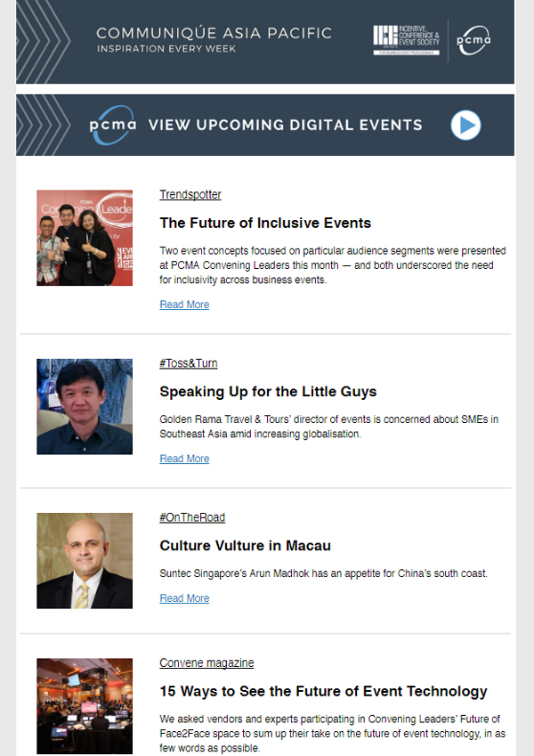The height and width of the screenshot is (756, 534).
Task: Read more about Culture Vulture in Macau
Action: 184,598
